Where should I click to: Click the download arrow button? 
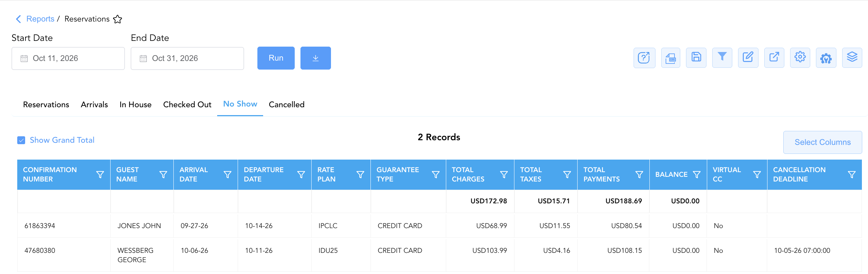click(316, 58)
